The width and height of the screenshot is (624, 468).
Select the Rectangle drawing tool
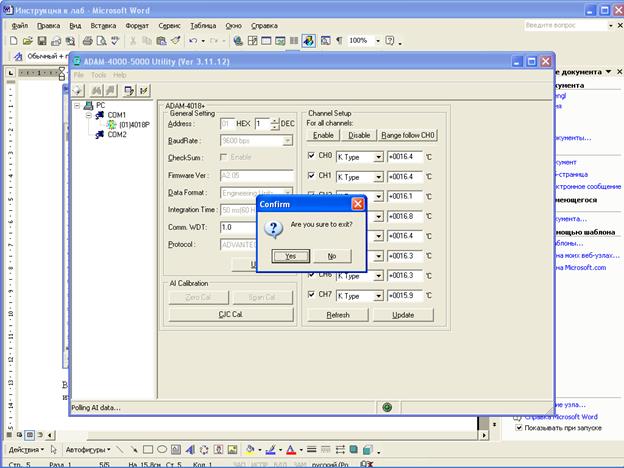click(147, 450)
